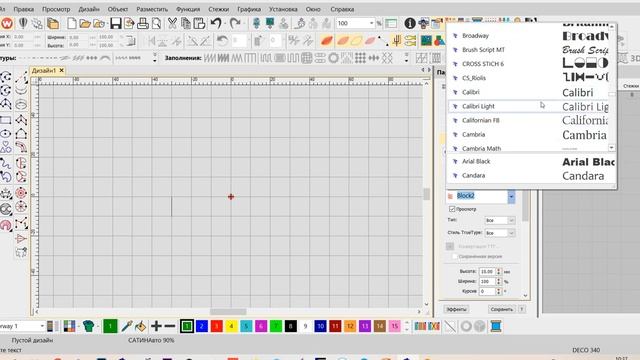Image resolution: width=640 pixels, height=360 pixels.
Task: Select blue color swatch 2
Action: pyautogui.click(x=202, y=326)
